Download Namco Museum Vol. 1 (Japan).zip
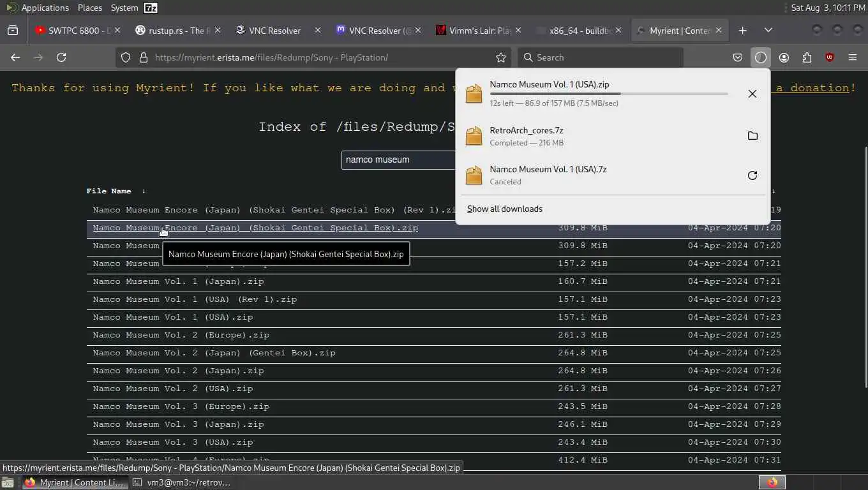Viewport: 868px width, 490px height. tap(178, 281)
